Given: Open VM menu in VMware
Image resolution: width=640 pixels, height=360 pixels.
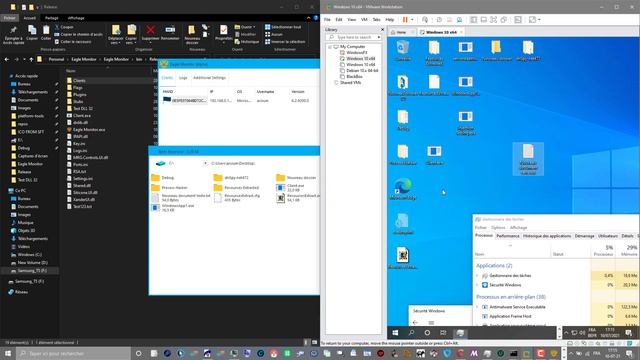Looking at the screenshot, I should point(364,20).
